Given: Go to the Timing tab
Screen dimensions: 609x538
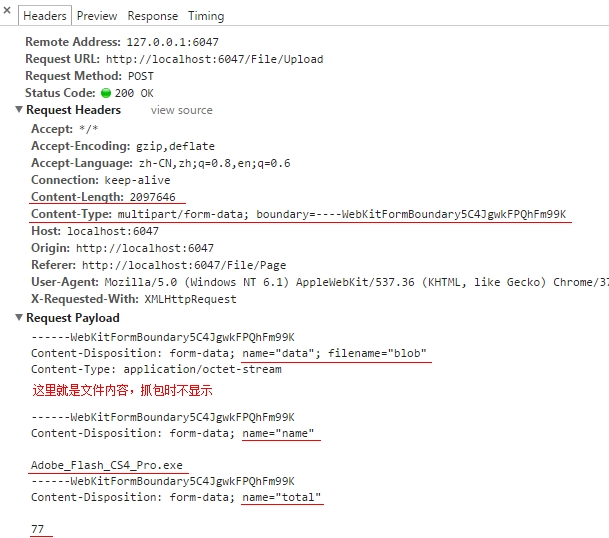Looking at the screenshot, I should point(206,16).
